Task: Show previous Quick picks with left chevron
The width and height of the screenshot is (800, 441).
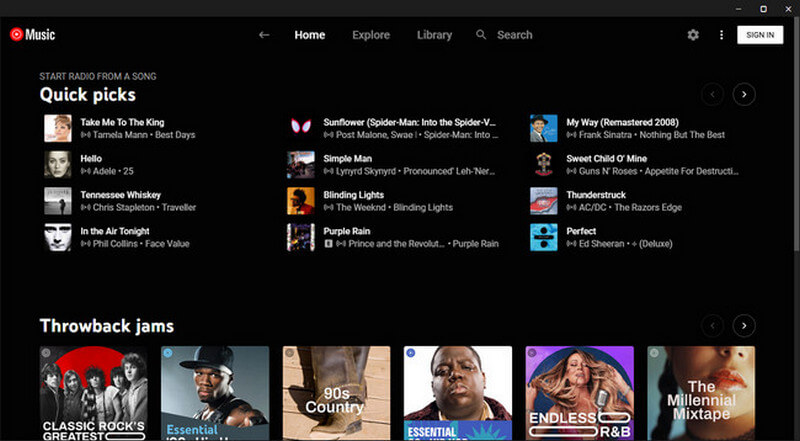Action: point(713,94)
